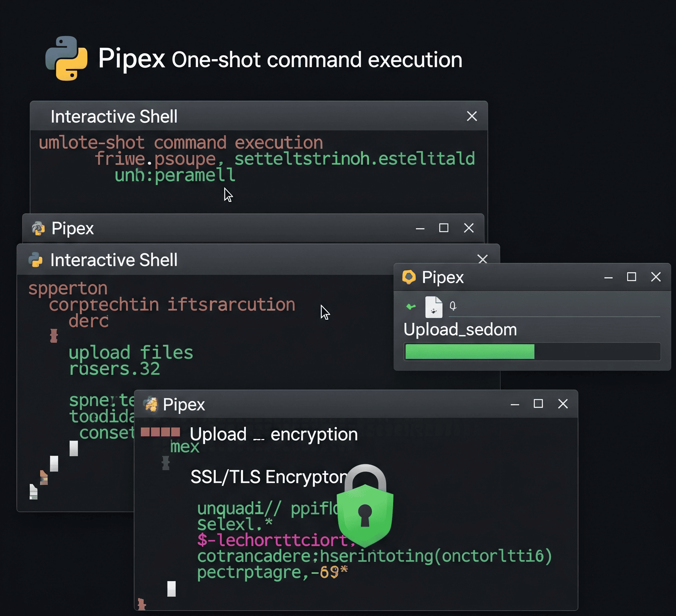The width and height of the screenshot is (676, 616).
Task: Click the hexagonal Pipex app icon in the upload window
Action: 410,278
